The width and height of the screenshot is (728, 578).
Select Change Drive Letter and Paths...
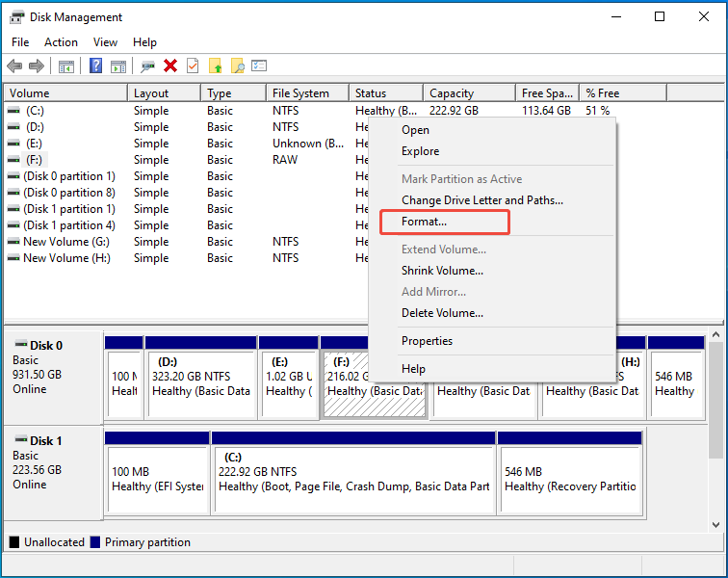(x=481, y=200)
